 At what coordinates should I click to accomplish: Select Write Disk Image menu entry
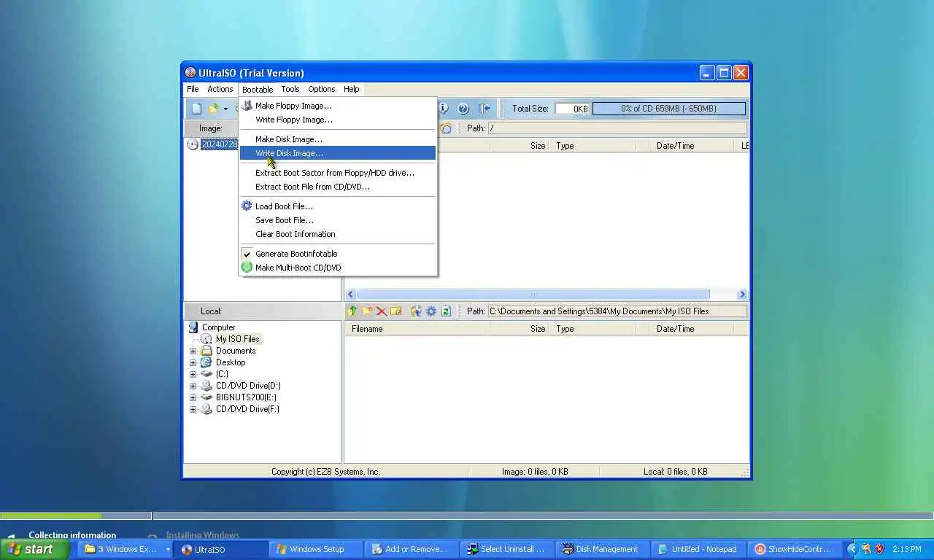pyautogui.click(x=338, y=153)
